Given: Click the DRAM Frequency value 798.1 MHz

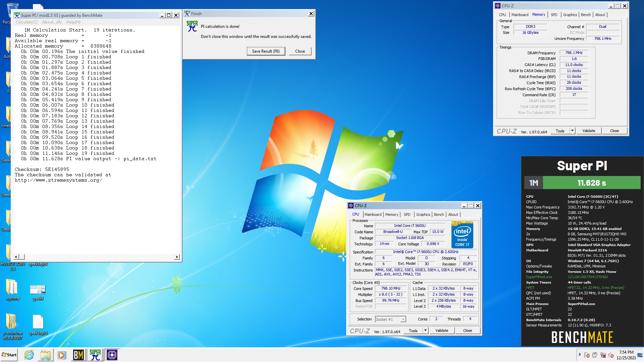Looking at the screenshot, I should 574,53.
